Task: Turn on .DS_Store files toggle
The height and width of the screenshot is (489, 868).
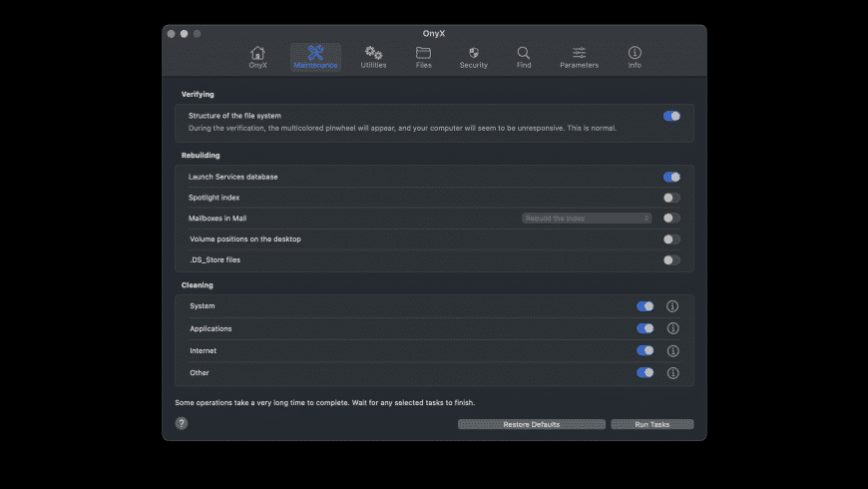Action: [x=671, y=259]
